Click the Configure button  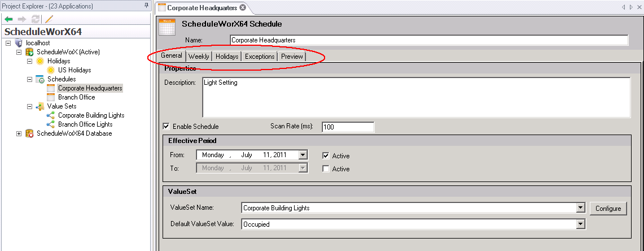coord(608,208)
